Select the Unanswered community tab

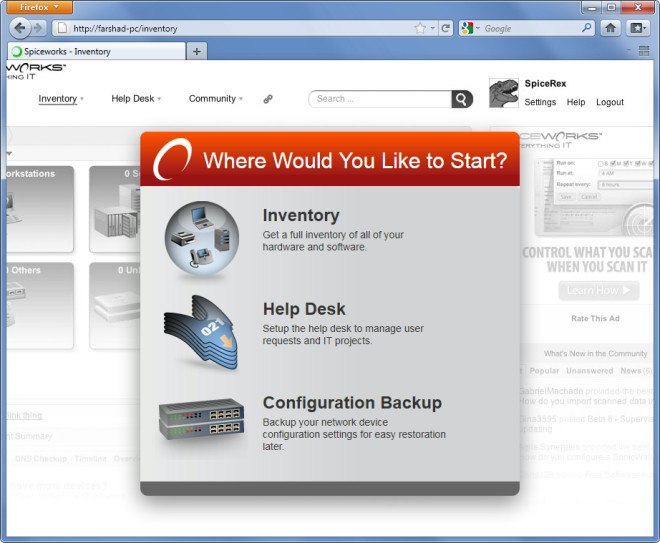coord(589,371)
